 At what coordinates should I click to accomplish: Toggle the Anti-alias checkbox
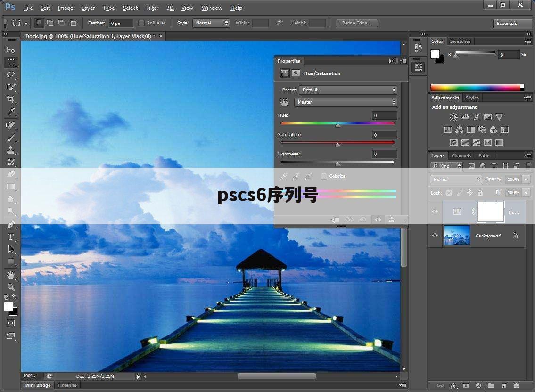click(141, 23)
